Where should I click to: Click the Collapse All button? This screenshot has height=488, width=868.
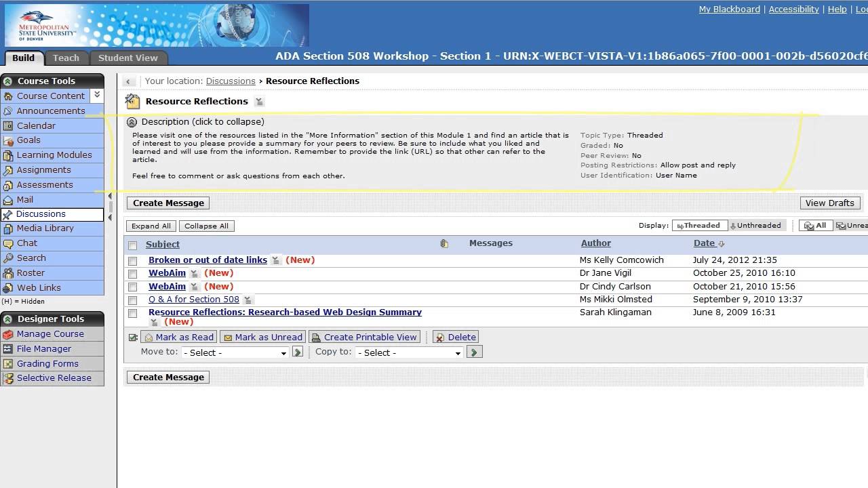[206, 226]
